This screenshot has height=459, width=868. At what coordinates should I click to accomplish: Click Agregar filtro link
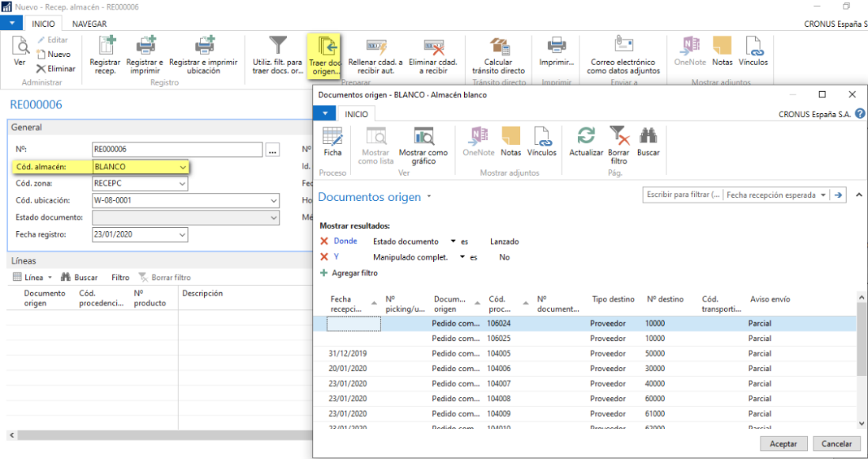coord(349,273)
